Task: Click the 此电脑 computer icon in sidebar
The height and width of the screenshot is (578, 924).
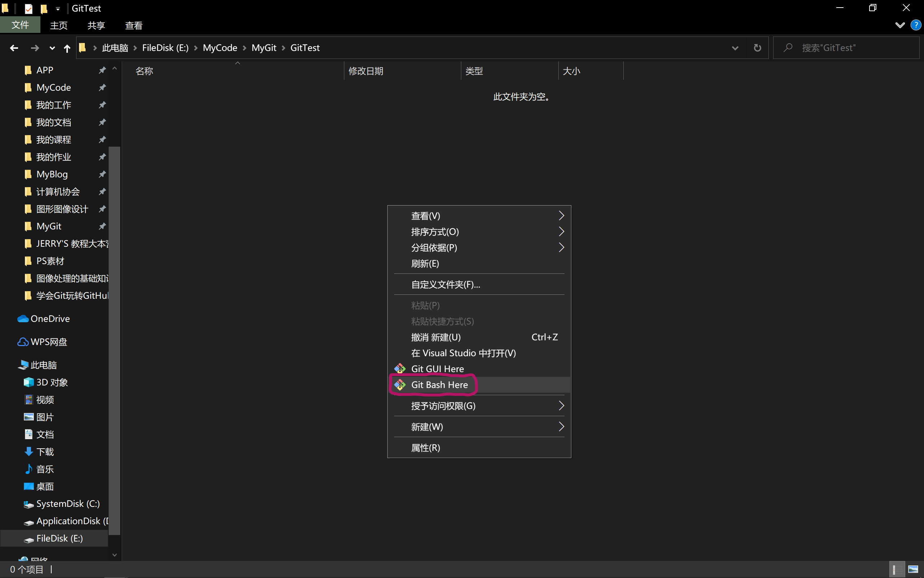Action: (x=23, y=365)
